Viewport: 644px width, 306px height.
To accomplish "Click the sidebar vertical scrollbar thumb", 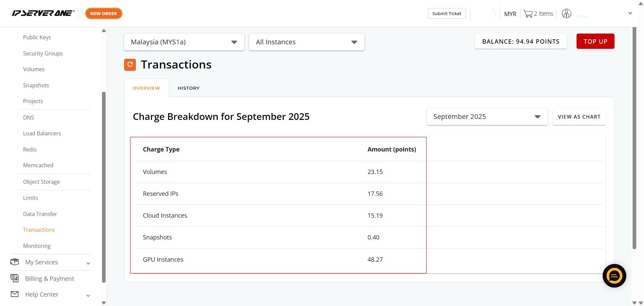I will click(x=104, y=187).
